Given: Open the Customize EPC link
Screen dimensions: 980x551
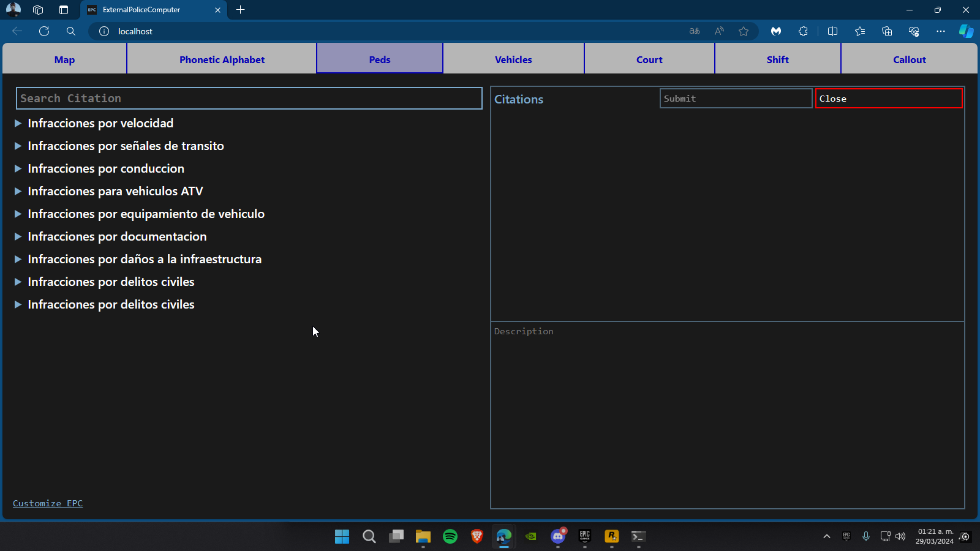Looking at the screenshot, I should 48,503.
